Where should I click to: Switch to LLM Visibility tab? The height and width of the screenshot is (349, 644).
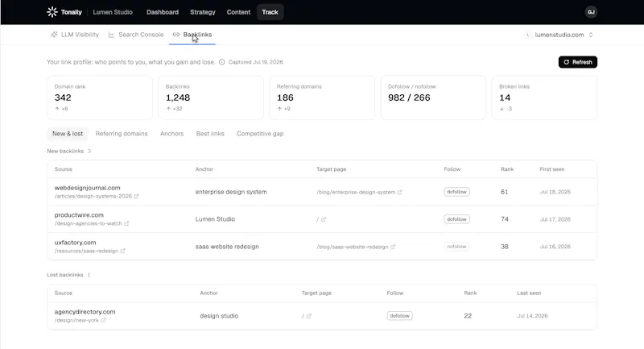pos(75,35)
